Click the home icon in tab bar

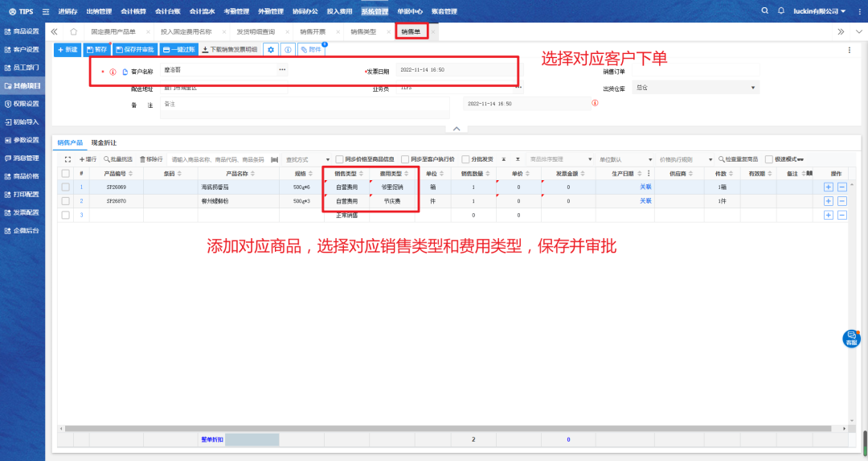click(73, 31)
